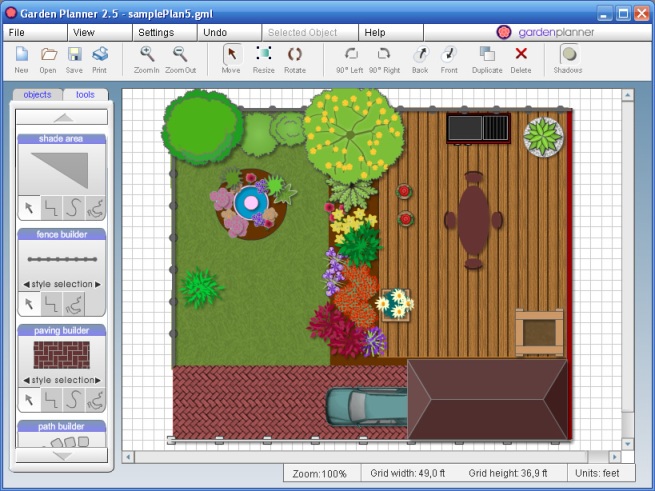The height and width of the screenshot is (491, 655).
Task: Open a file with the Open icon
Action: pyautogui.click(x=48, y=58)
